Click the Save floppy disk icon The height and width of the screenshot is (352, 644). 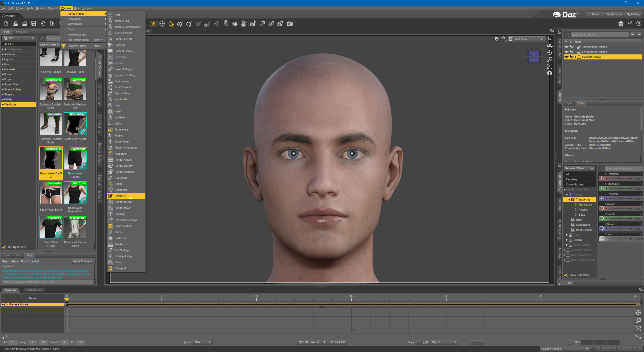click(34, 23)
